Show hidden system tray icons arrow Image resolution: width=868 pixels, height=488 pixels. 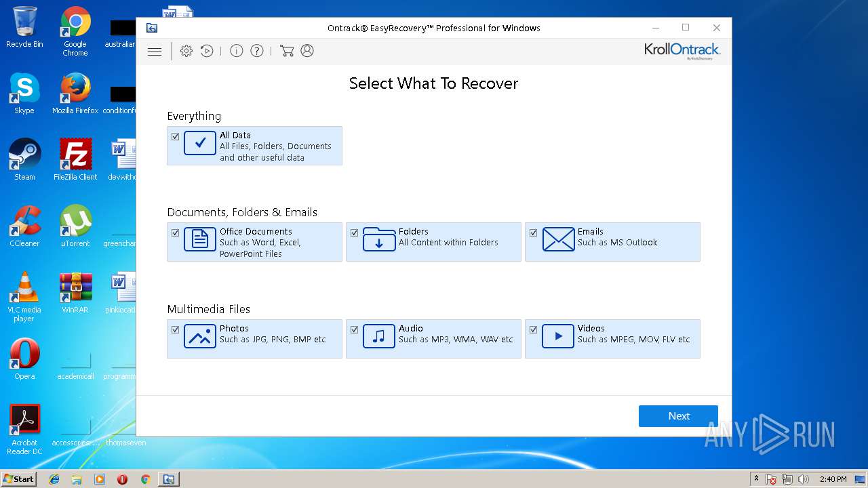tap(756, 479)
